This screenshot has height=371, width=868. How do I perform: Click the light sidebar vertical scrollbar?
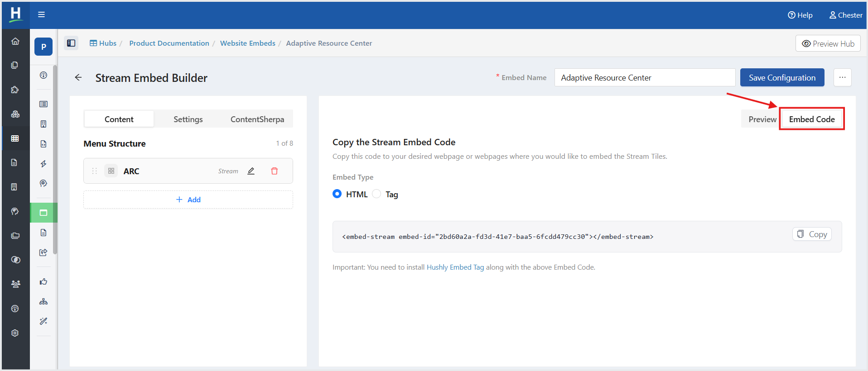coord(55,160)
